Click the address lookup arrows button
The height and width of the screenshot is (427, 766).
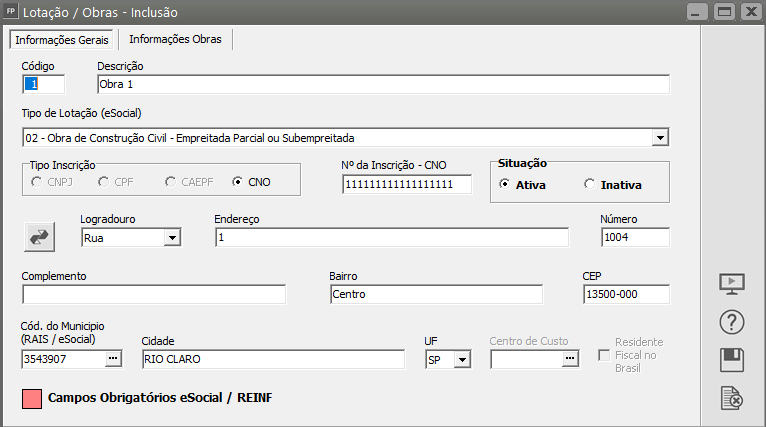[x=40, y=236]
